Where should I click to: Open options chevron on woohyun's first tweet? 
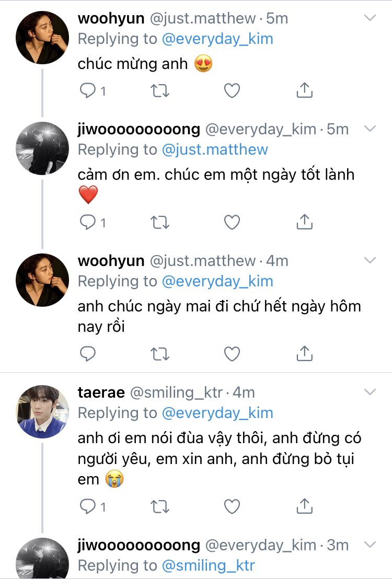(370, 18)
